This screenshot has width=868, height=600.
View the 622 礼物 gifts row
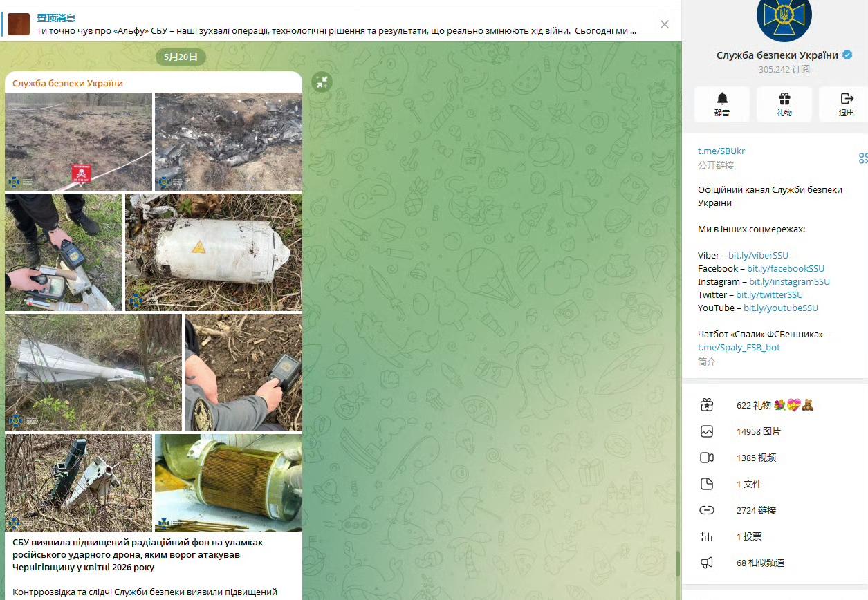coord(775,405)
